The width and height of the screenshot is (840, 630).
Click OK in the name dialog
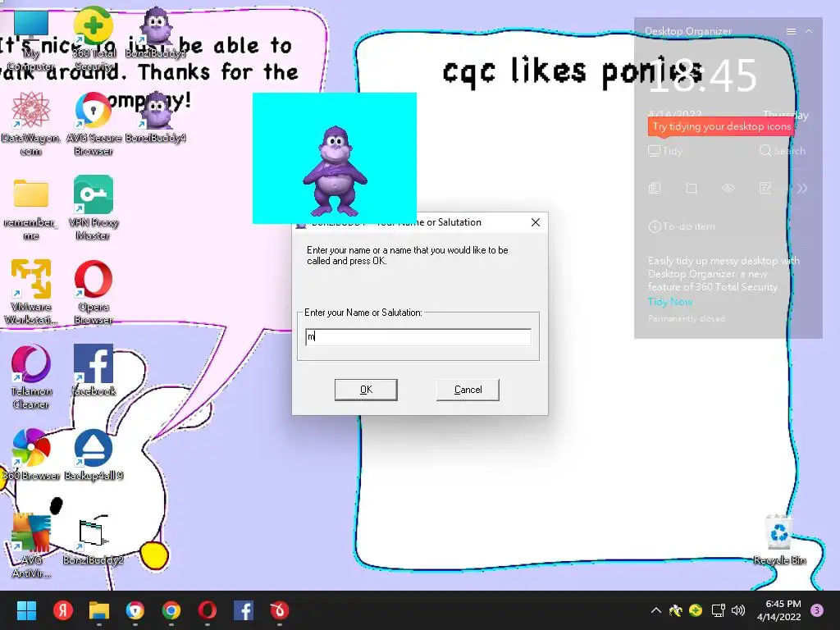(366, 390)
